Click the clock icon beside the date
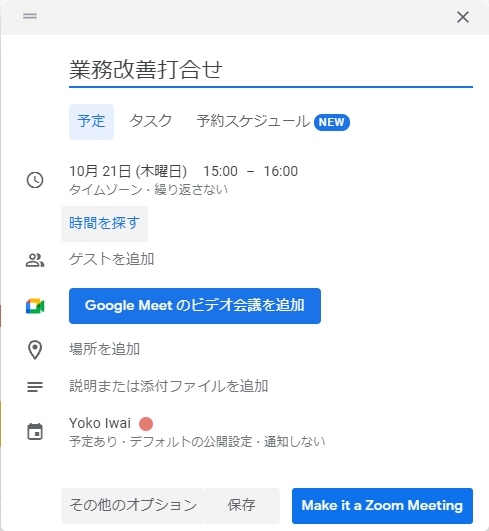 (x=35, y=180)
